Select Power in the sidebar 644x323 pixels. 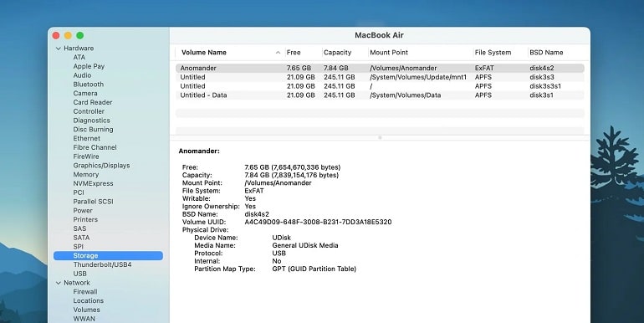pos(83,211)
